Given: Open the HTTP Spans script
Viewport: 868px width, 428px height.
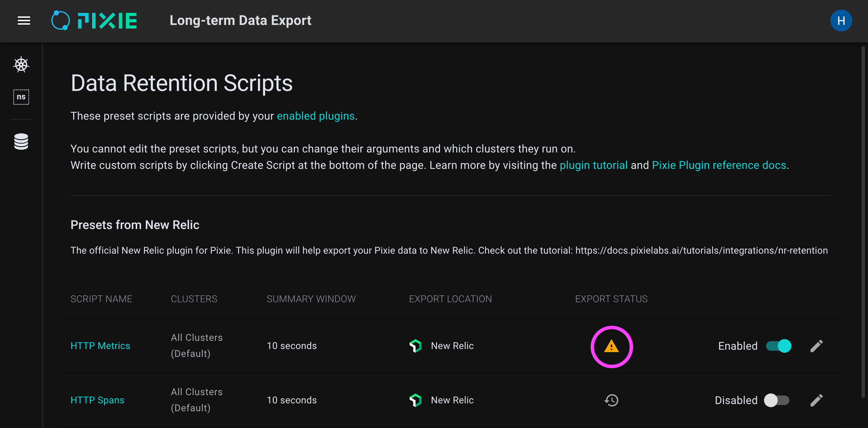Looking at the screenshot, I should coord(97,400).
